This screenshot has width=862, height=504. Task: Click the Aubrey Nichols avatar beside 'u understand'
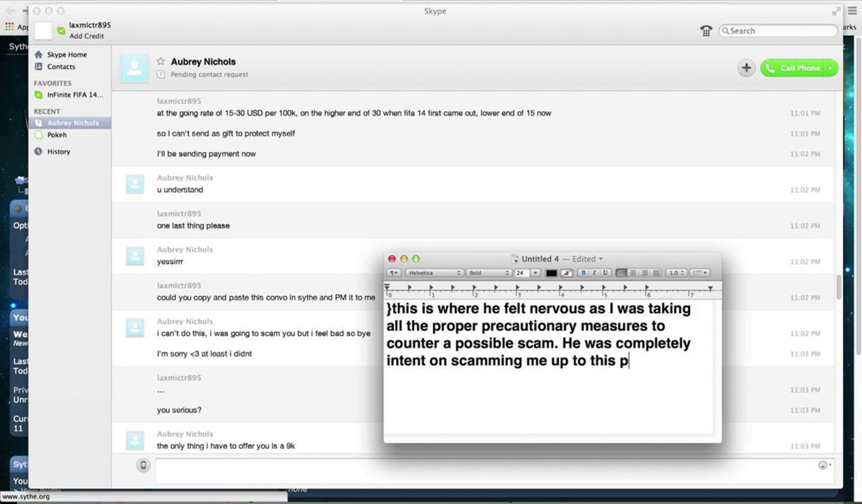coord(135,185)
